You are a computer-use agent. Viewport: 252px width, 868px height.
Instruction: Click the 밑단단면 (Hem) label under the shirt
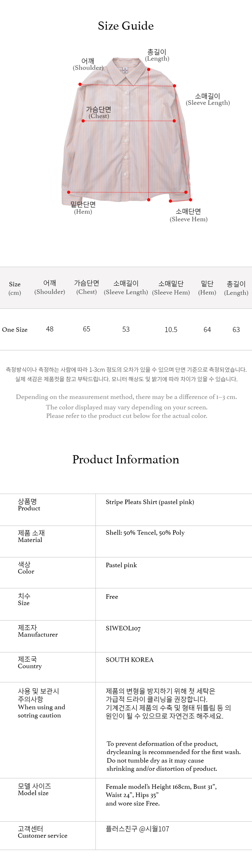pos(83,208)
